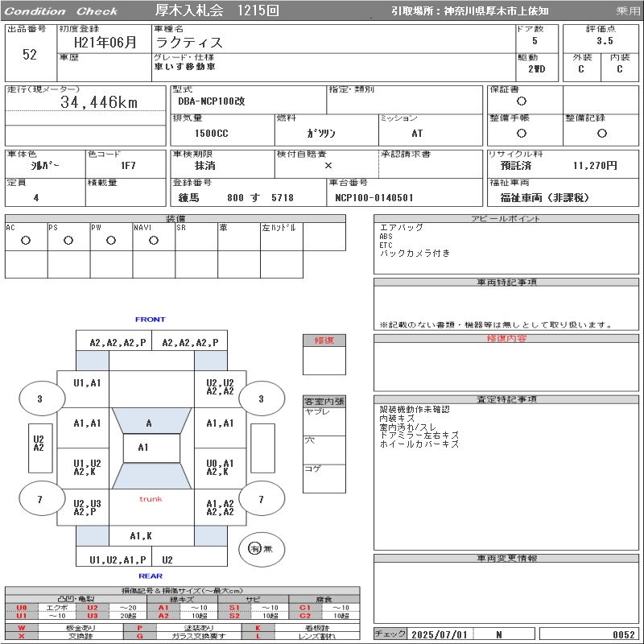Screen dimensions: 644x644
Task: Select the side box marked U2 A2
Action: 39,444
